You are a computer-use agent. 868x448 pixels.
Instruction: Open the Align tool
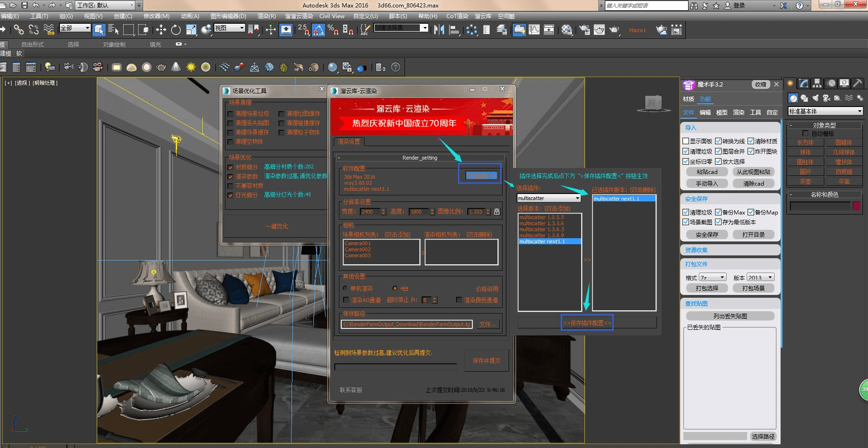454,30
